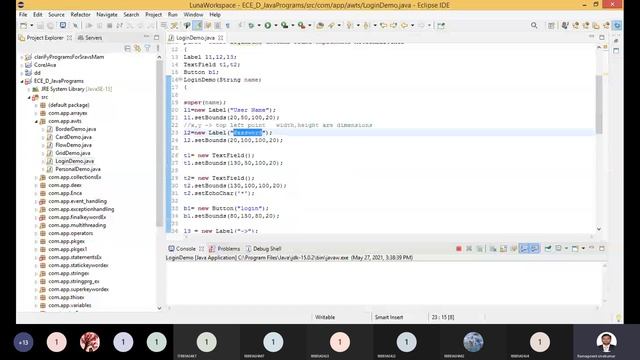Minimize the Project Explorer panel
Viewport: 640px width, 360px height.
pos(147,37)
